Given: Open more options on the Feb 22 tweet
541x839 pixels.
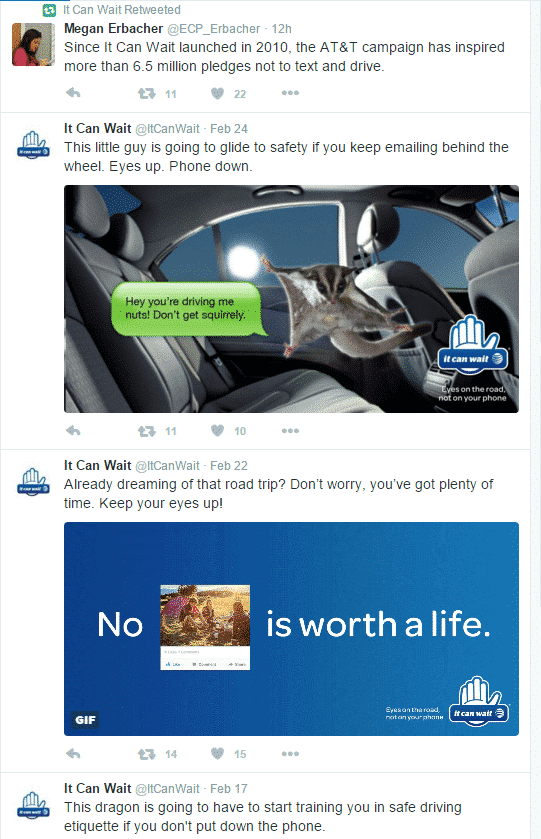Looking at the screenshot, I should pyautogui.click(x=290, y=754).
